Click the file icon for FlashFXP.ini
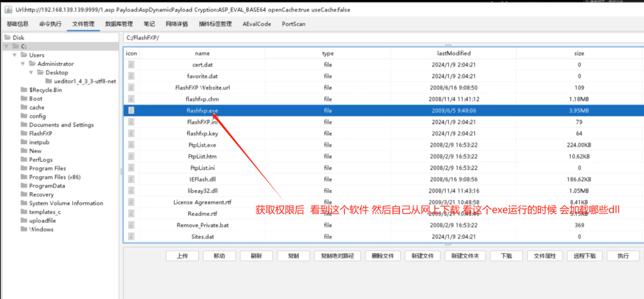Screen dimensions: 644x299 [x=131, y=122]
